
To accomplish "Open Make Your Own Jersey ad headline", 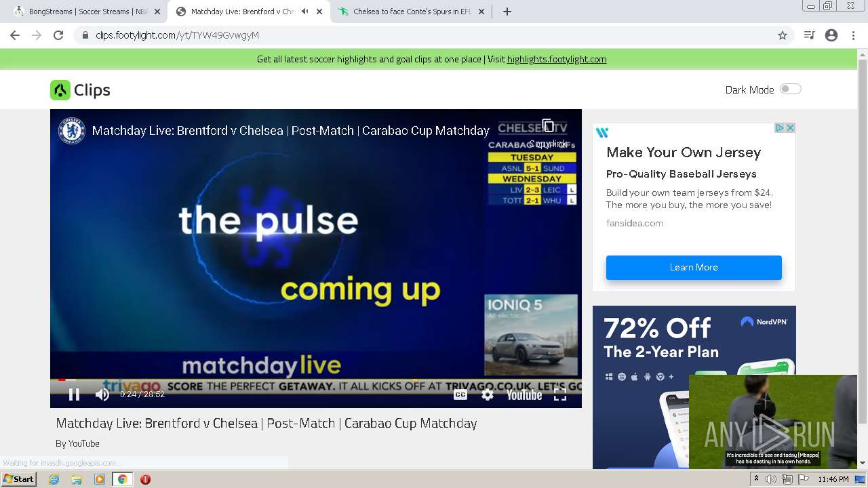I will click(x=684, y=152).
